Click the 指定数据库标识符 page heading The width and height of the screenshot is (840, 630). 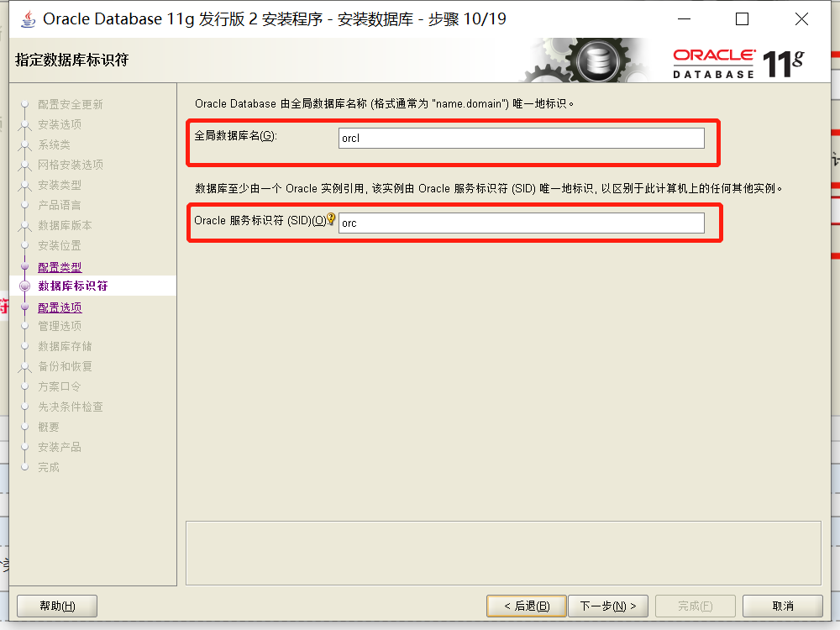click(x=71, y=60)
